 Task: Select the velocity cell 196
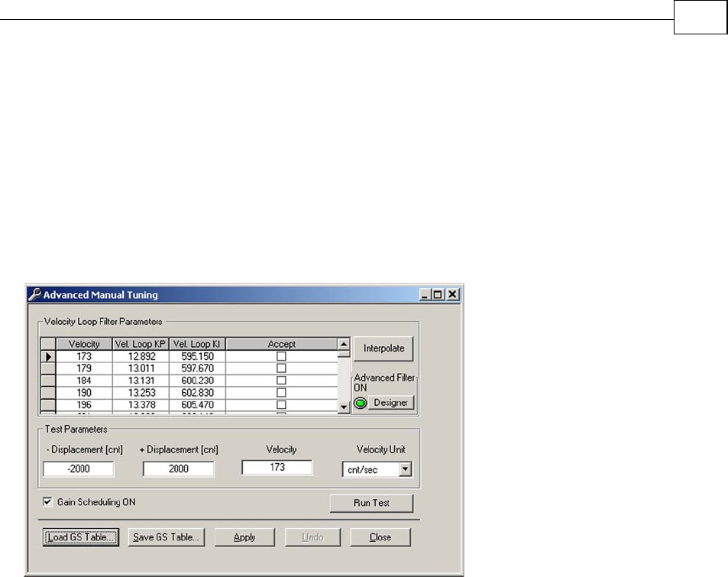pos(84,404)
